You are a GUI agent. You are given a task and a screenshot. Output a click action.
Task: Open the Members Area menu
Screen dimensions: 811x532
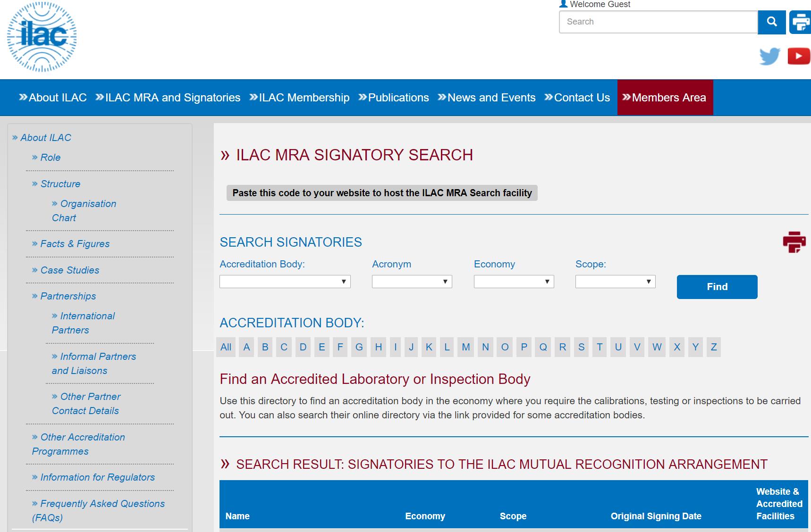pyautogui.click(x=665, y=98)
